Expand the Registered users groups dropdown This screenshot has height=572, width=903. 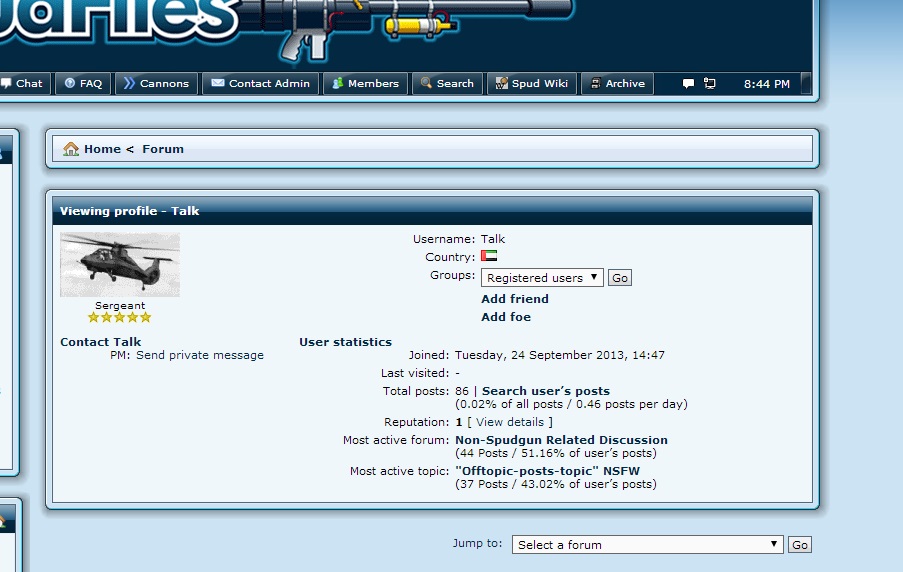coord(542,278)
